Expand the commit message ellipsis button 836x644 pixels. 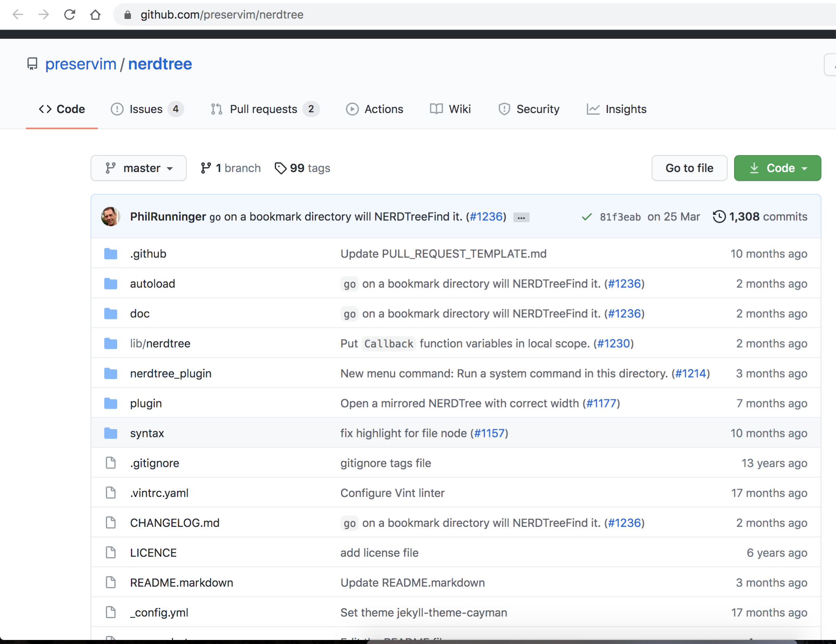click(x=521, y=217)
